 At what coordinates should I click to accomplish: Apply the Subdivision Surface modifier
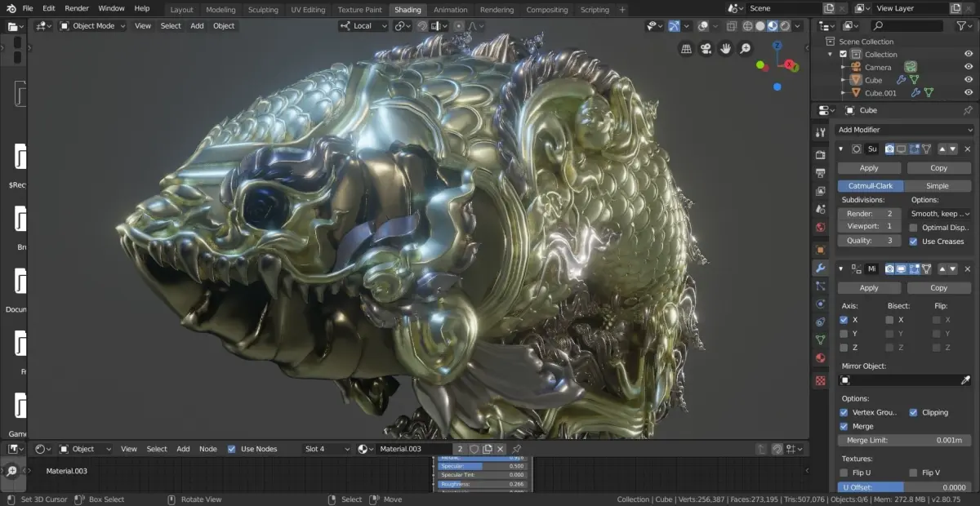point(869,167)
